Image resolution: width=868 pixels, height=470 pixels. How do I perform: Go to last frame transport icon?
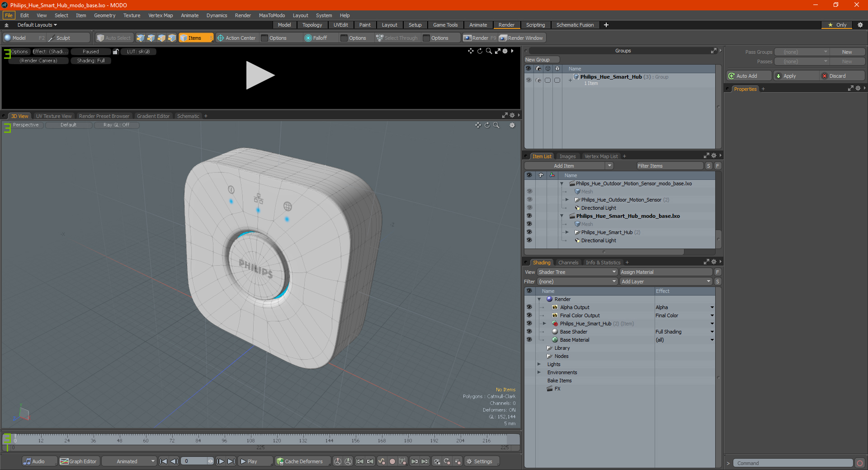[231, 461]
